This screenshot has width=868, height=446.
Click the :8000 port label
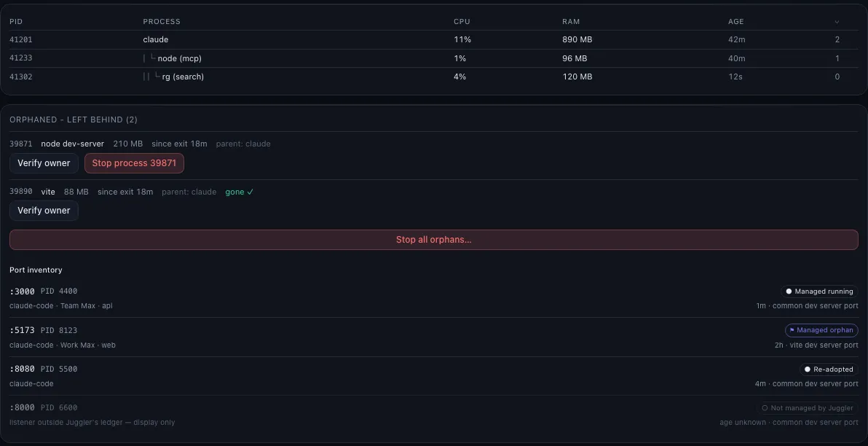point(22,408)
